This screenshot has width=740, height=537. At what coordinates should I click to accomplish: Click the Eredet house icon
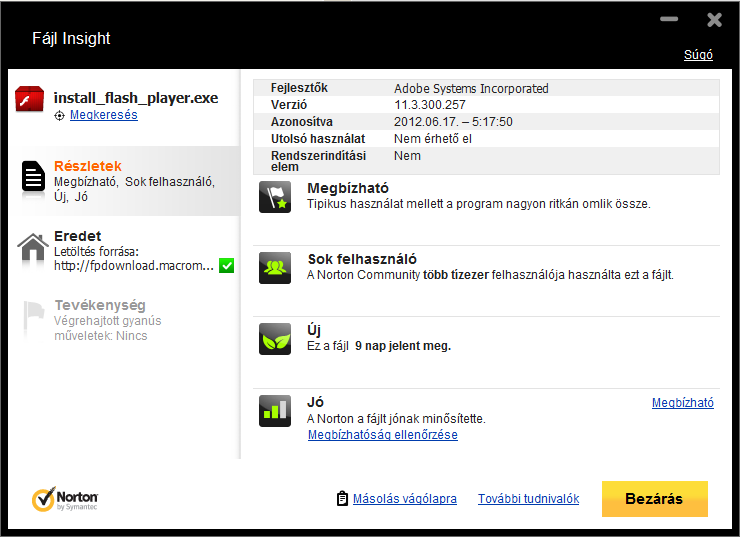tap(33, 247)
